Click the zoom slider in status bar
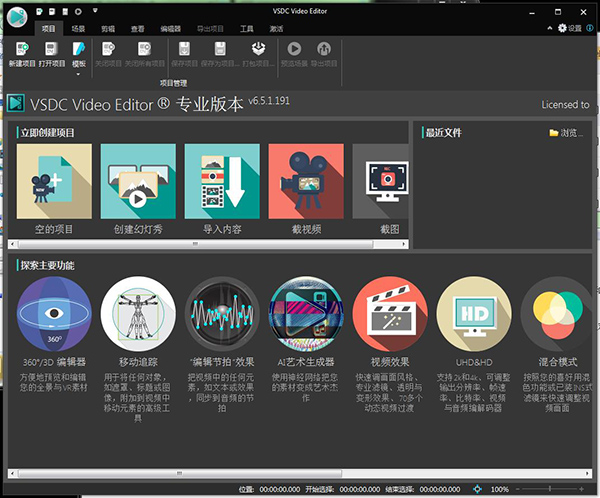This screenshot has width=600, height=498. click(549, 489)
